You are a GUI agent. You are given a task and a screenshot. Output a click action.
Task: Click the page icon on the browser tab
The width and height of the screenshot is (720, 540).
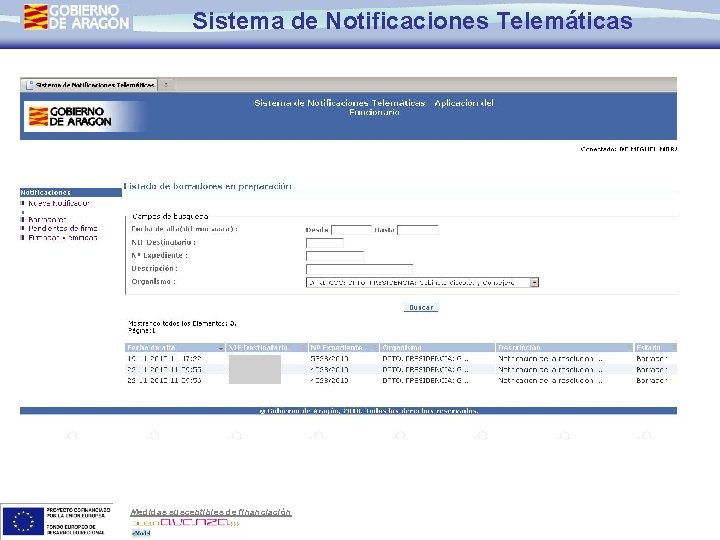(30, 85)
